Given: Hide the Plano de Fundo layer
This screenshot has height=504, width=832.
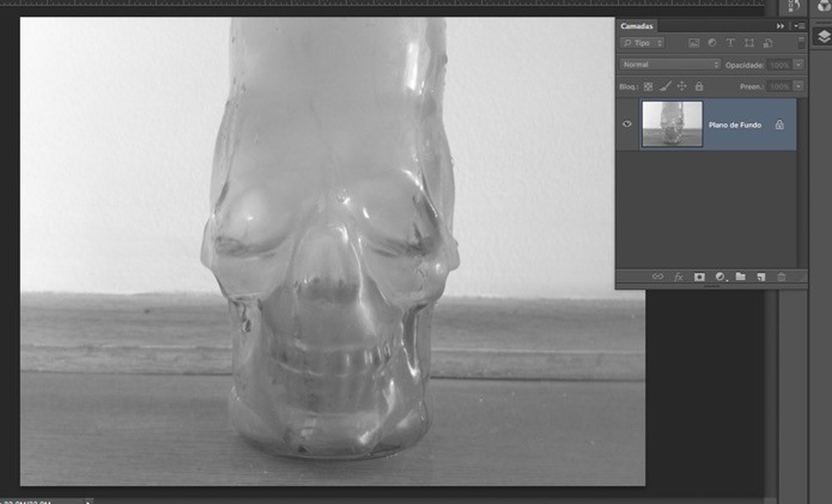Looking at the screenshot, I should 627,124.
